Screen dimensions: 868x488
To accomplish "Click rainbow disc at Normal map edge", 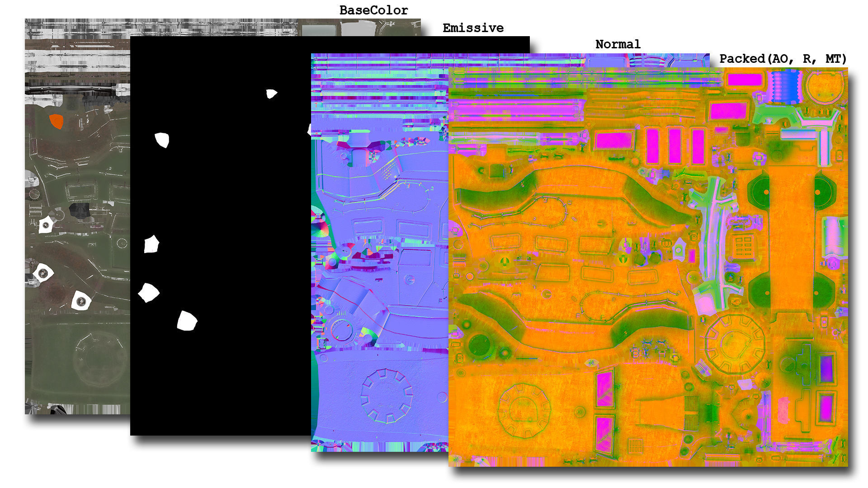I will tap(319, 229).
